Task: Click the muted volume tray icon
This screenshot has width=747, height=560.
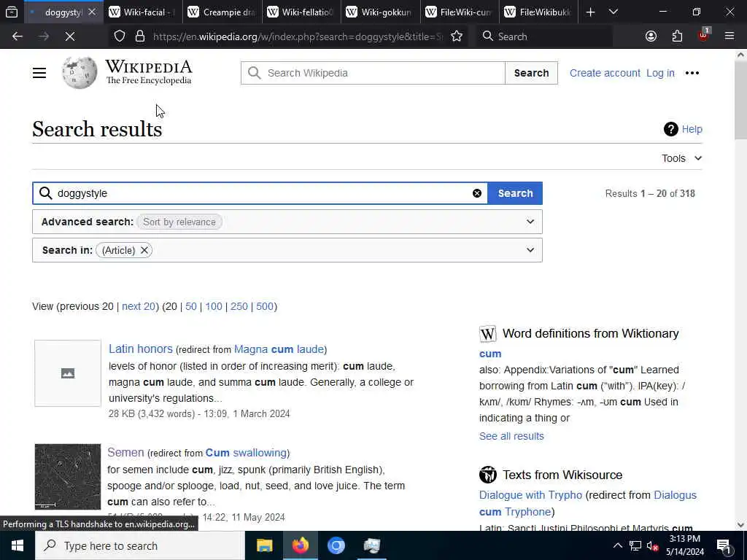Action: click(x=652, y=545)
